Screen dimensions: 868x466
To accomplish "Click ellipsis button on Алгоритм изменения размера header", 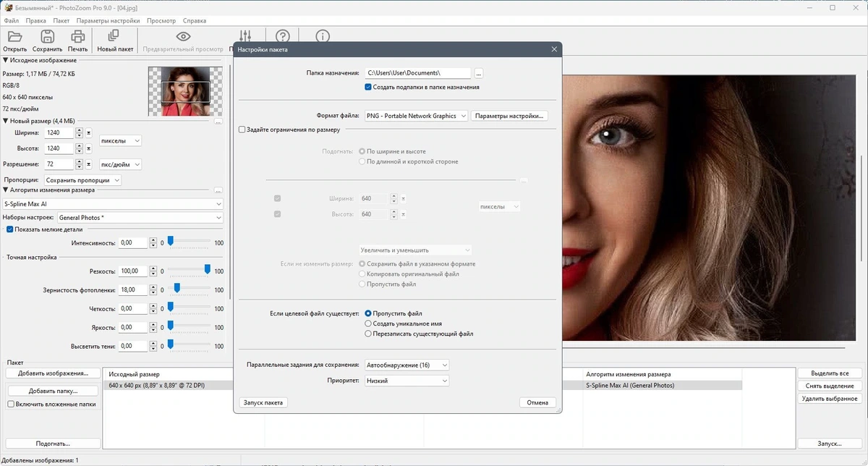I will [218, 190].
